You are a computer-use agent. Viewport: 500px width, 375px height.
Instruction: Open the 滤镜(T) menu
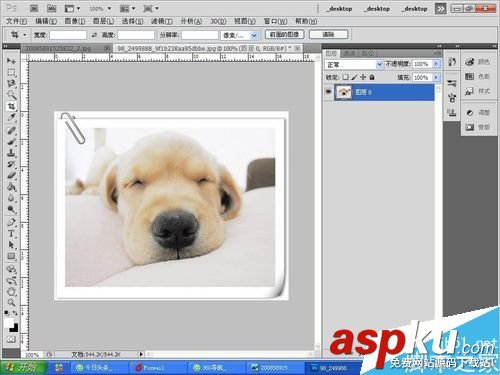162,21
